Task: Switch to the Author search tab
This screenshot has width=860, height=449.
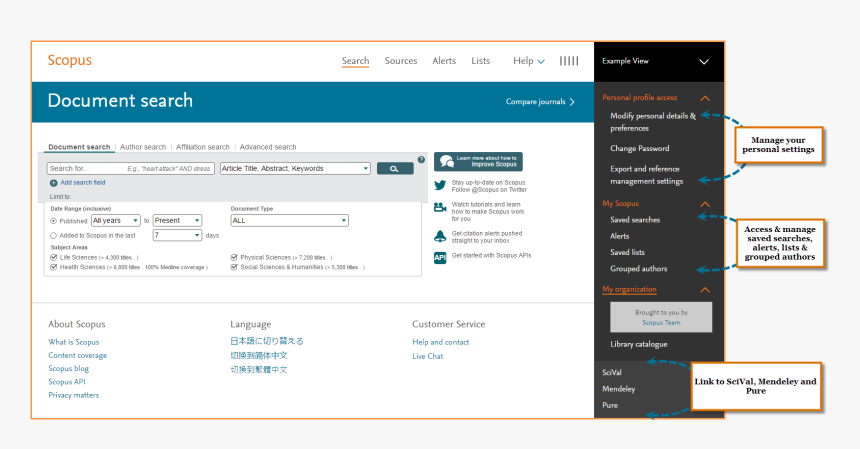Action: pos(143,147)
